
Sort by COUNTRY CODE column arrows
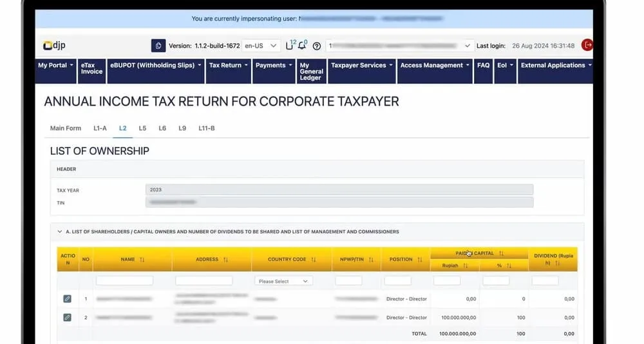314,260
